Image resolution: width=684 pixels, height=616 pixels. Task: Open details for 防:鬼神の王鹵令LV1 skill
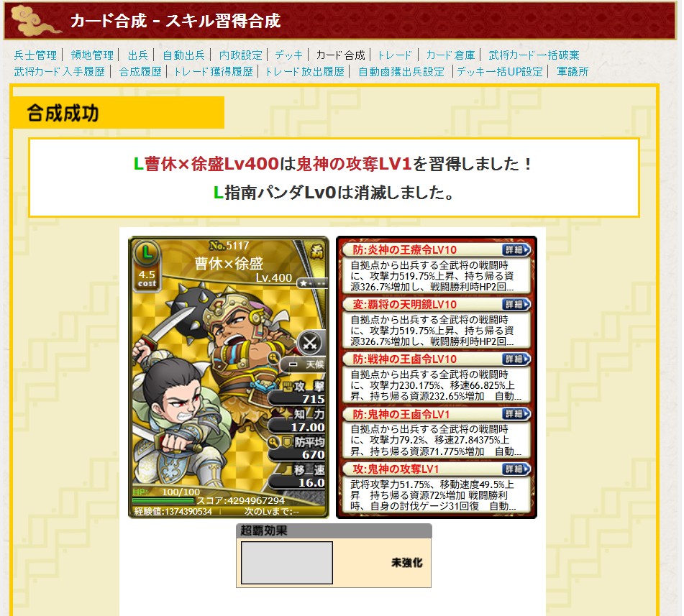tap(516, 414)
